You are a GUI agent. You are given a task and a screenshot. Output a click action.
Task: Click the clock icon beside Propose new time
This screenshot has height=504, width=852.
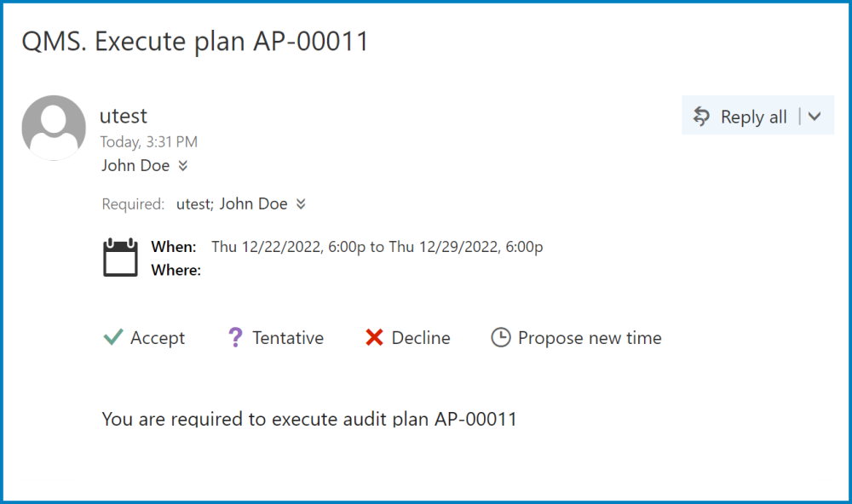pyautogui.click(x=499, y=337)
